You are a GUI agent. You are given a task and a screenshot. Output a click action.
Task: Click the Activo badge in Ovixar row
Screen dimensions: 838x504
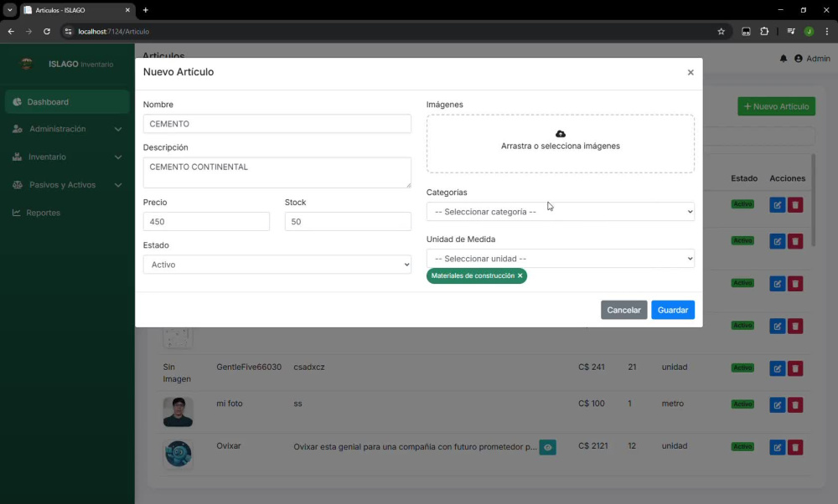742,446
